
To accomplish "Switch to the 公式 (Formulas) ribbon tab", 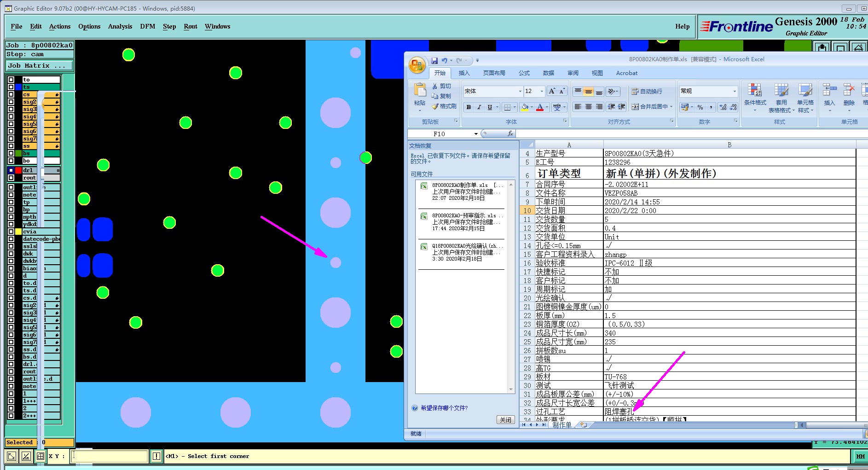I will (524, 73).
